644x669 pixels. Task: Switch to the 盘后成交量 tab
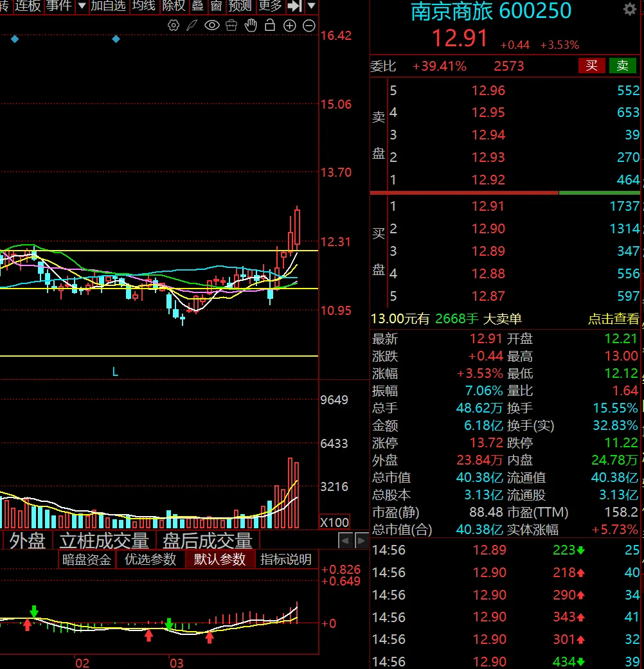pyautogui.click(x=208, y=540)
